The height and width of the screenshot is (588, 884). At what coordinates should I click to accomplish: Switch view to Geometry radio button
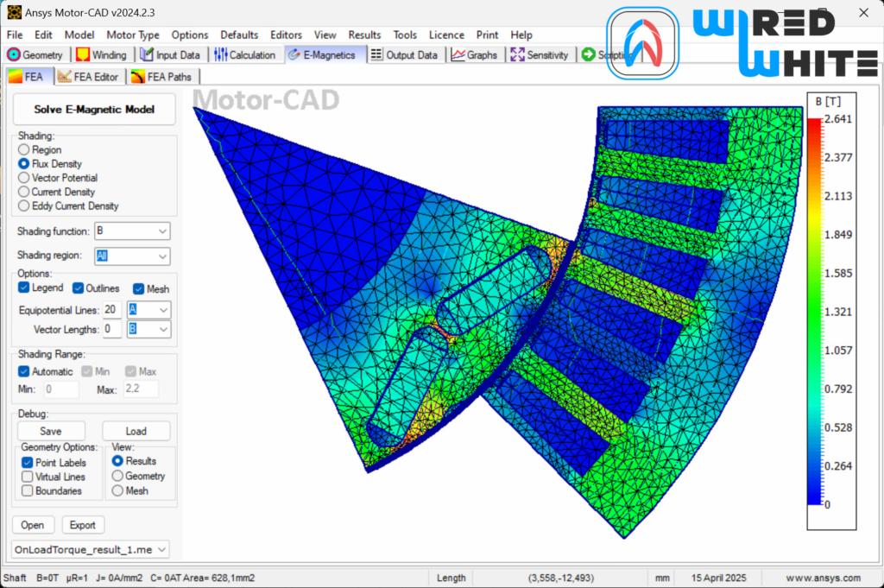pos(117,476)
